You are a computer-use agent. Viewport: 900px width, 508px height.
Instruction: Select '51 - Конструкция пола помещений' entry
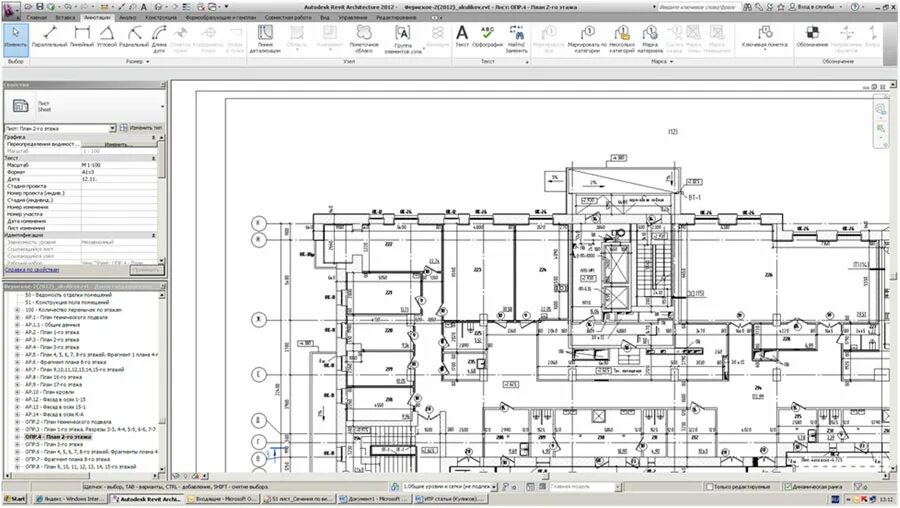click(67, 303)
